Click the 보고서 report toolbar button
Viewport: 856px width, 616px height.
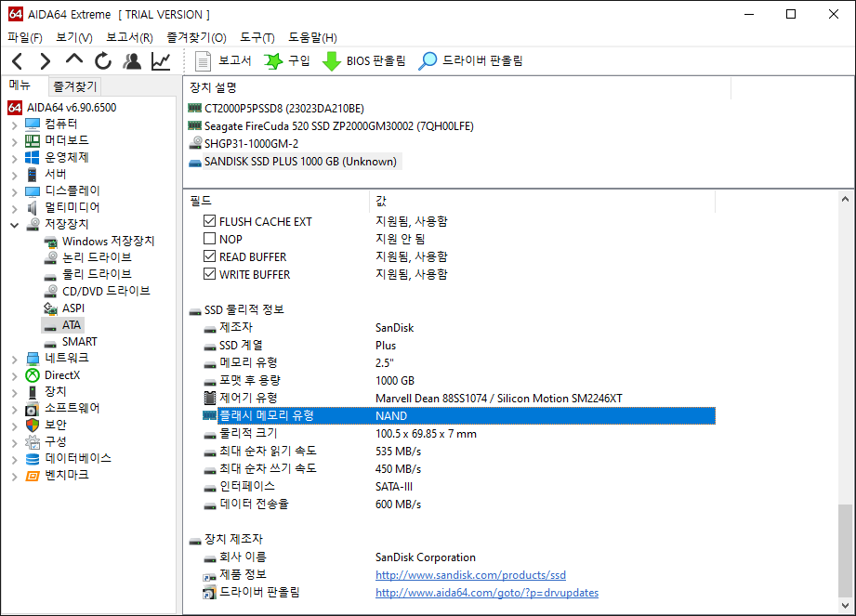click(223, 60)
